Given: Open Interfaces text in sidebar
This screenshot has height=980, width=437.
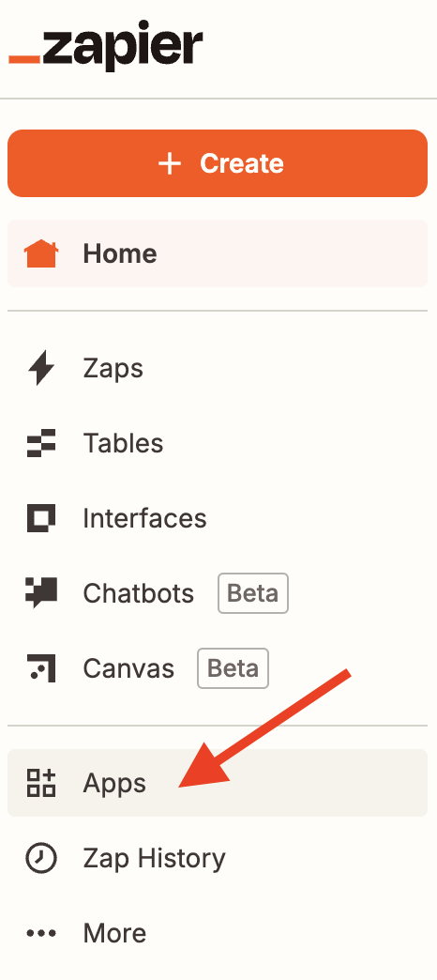Looking at the screenshot, I should click(x=144, y=518).
